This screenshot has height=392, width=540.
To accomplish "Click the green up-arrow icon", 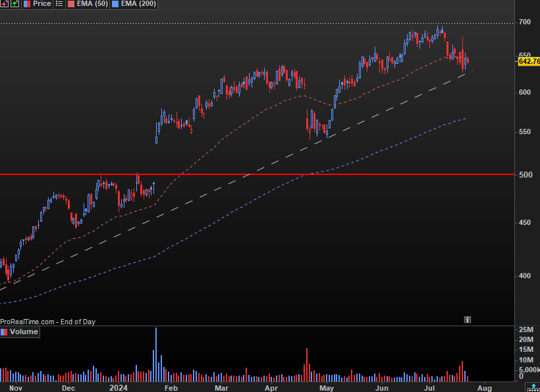I will [14, 4].
